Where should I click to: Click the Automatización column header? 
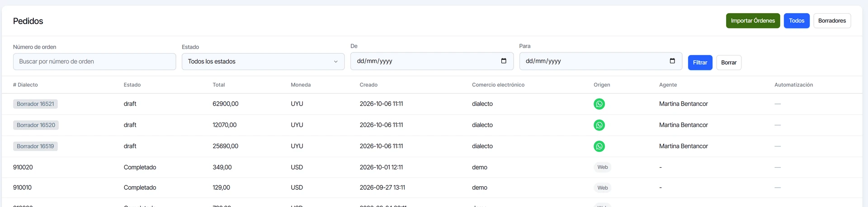click(793, 85)
